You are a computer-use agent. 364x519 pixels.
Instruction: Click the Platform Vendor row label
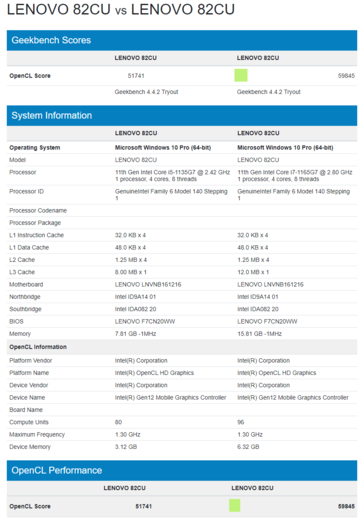click(x=31, y=361)
